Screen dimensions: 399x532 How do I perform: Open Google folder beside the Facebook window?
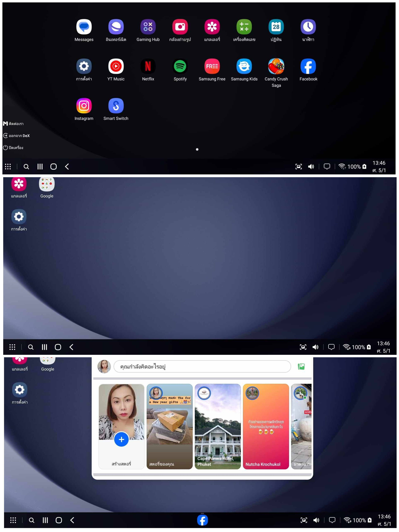(47, 361)
